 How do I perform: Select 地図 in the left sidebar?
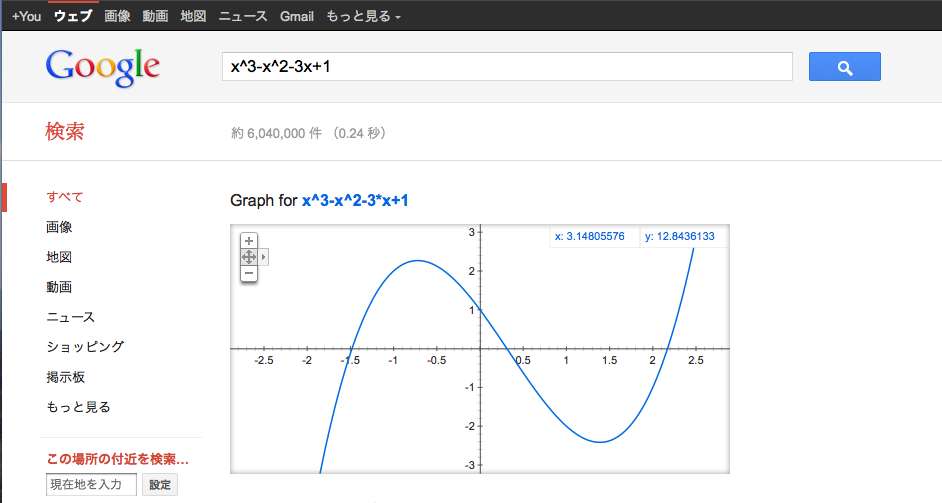59,257
